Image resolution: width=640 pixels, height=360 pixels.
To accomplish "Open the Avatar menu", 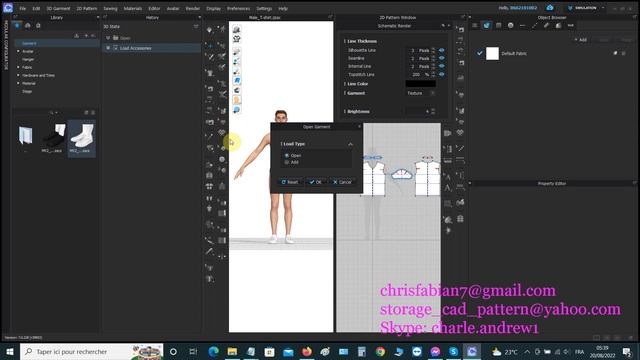I will click(173, 8).
